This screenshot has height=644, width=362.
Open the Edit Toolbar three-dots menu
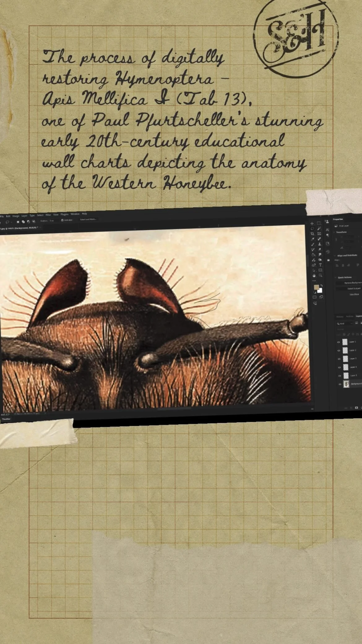(314, 281)
